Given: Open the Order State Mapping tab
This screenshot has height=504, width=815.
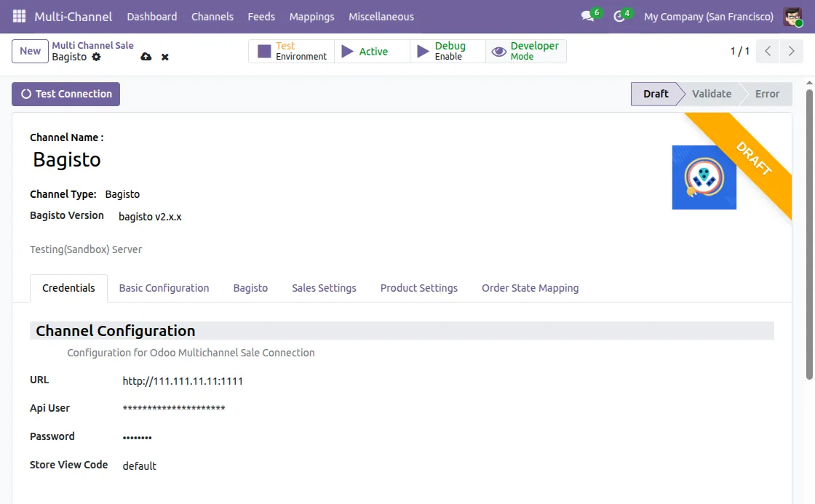Looking at the screenshot, I should (530, 288).
